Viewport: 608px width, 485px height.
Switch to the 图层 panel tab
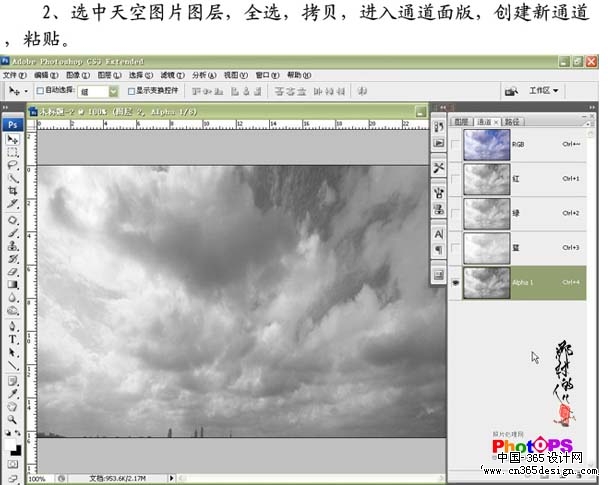click(x=461, y=122)
